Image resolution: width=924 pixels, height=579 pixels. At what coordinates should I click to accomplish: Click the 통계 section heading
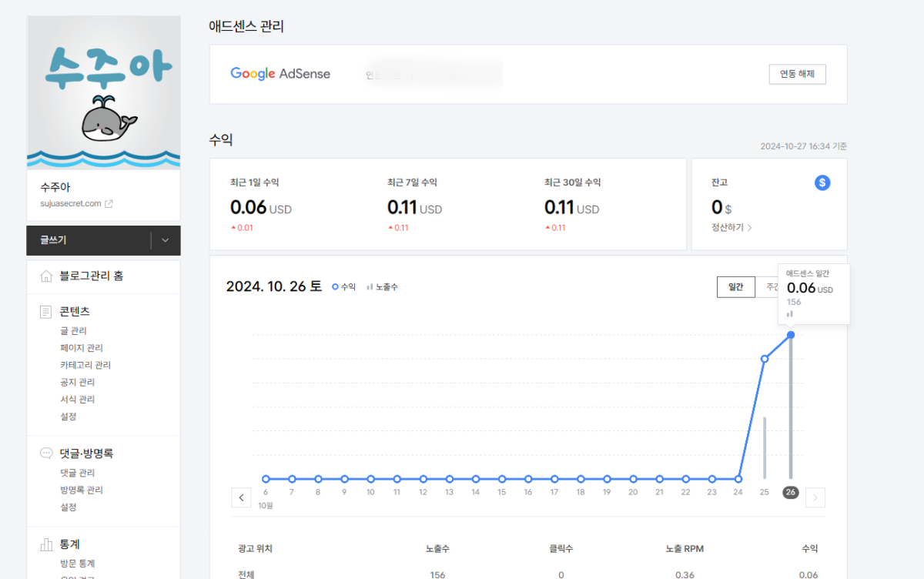[71, 544]
